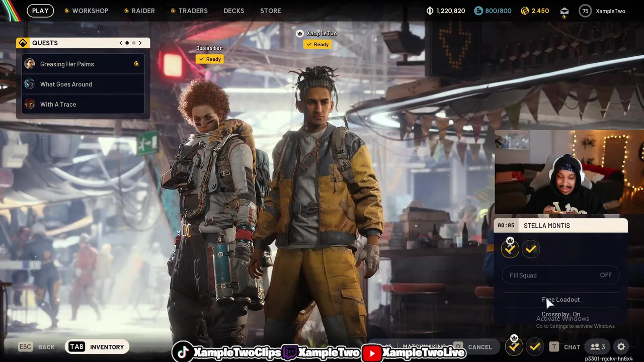The height and width of the screenshot is (362, 644).
Task: Click the leader ready checkmark in squad panel
Action: click(510, 248)
